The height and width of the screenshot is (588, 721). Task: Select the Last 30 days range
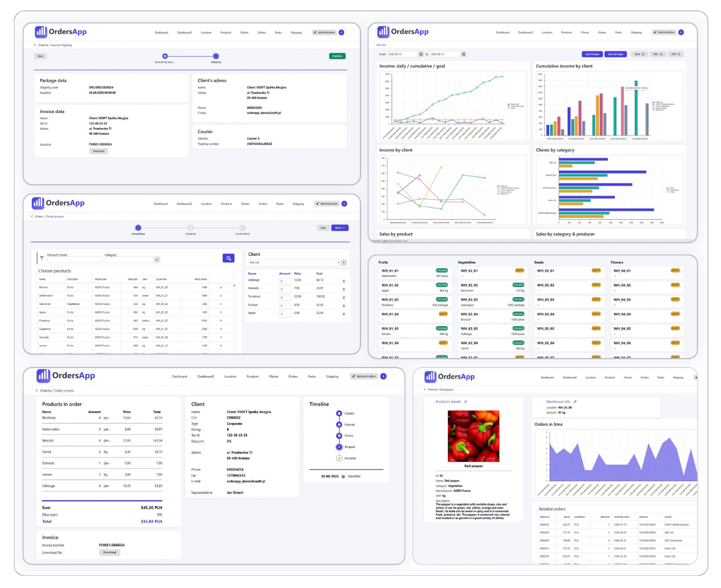click(592, 54)
